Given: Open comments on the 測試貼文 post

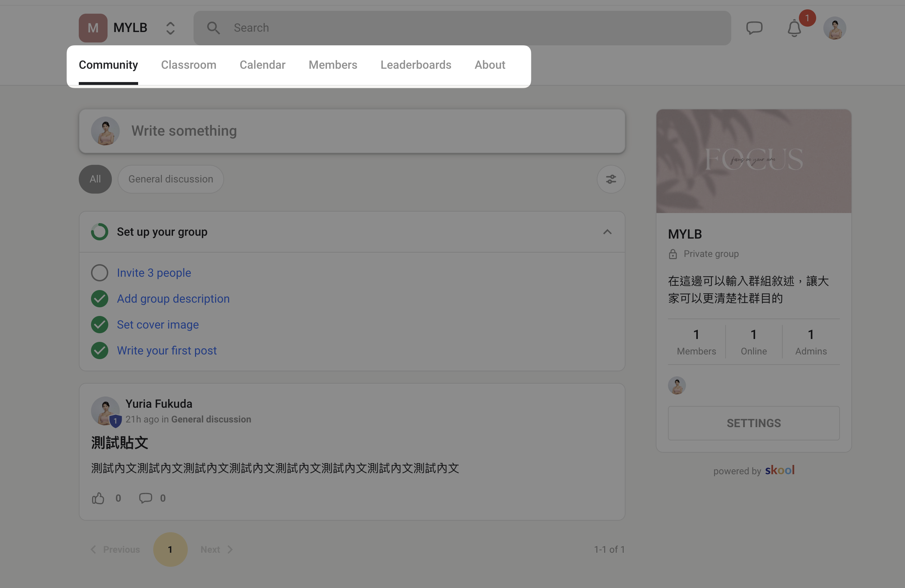Looking at the screenshot, I should click(145, 498).
